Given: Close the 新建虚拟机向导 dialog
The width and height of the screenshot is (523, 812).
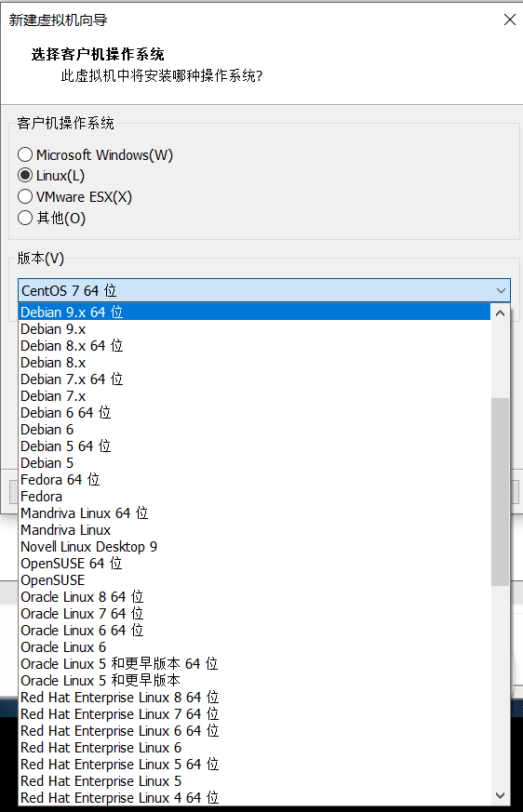Looking at the screenshot, I should click(x=510, y=20).
